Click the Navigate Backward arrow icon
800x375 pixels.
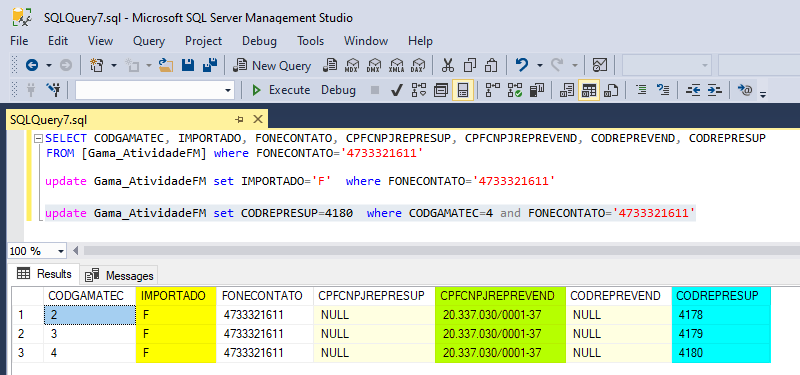[x=32, y=65]
